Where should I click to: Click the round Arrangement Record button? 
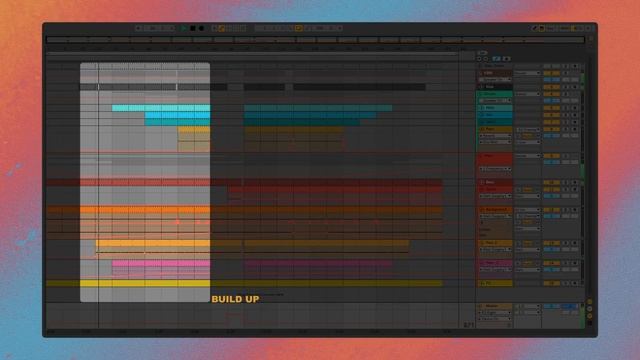[x=201, y=28]
